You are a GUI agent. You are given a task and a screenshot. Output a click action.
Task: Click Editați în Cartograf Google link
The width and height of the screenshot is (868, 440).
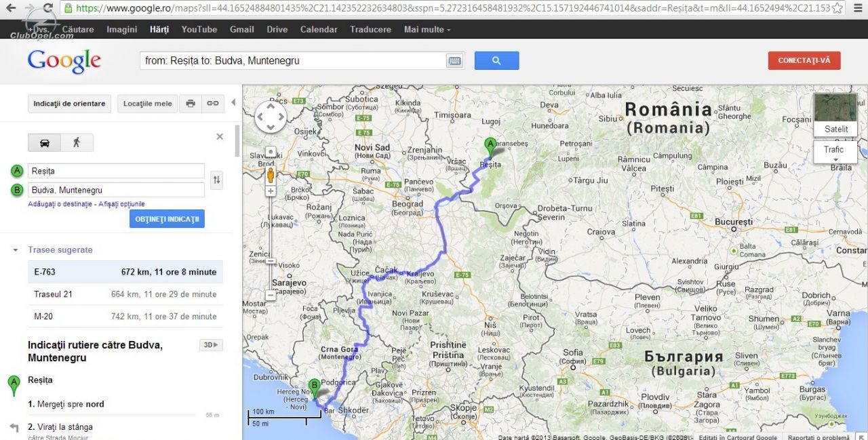pyautogui.click(x=738, y=437)
